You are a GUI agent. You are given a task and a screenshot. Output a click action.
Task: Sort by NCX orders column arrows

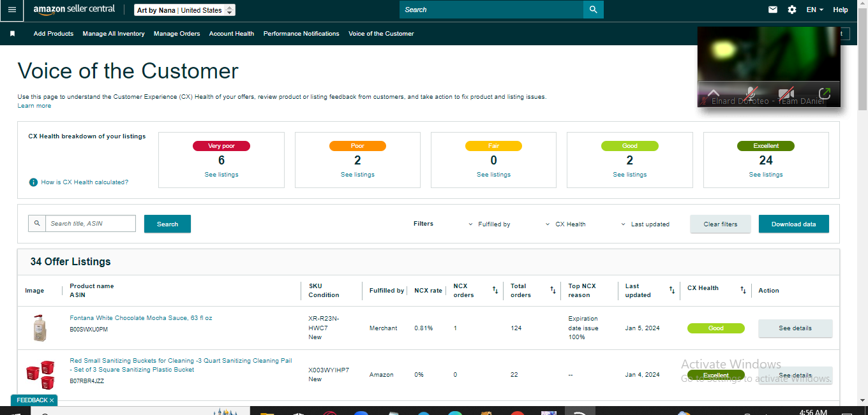point(495,290)
